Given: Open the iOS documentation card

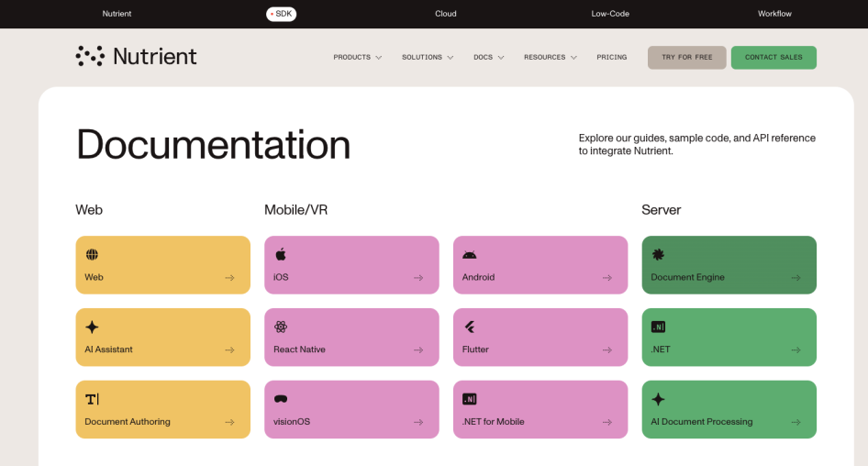Looking at the screenshot, I should 351,265.
